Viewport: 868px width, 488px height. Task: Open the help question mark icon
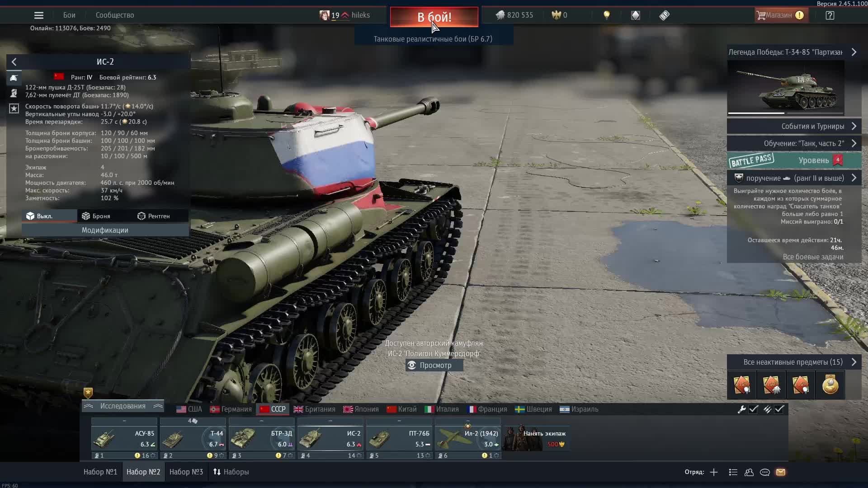[830, 15]
